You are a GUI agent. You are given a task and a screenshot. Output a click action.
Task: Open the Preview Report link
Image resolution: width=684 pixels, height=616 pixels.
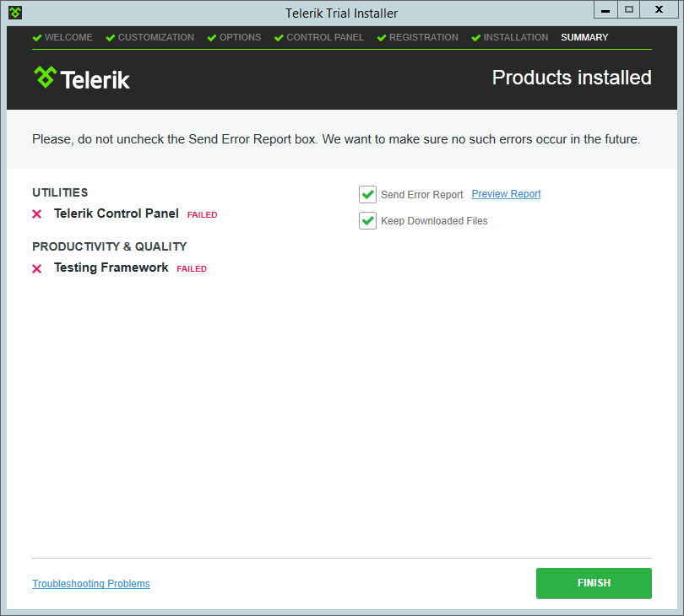pyautogui.click(x=506, y=194)
